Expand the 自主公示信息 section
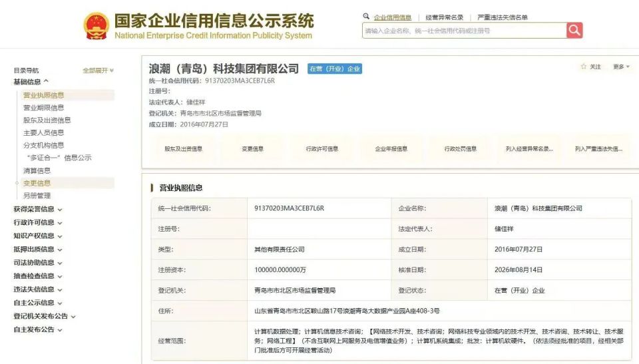 37,303
